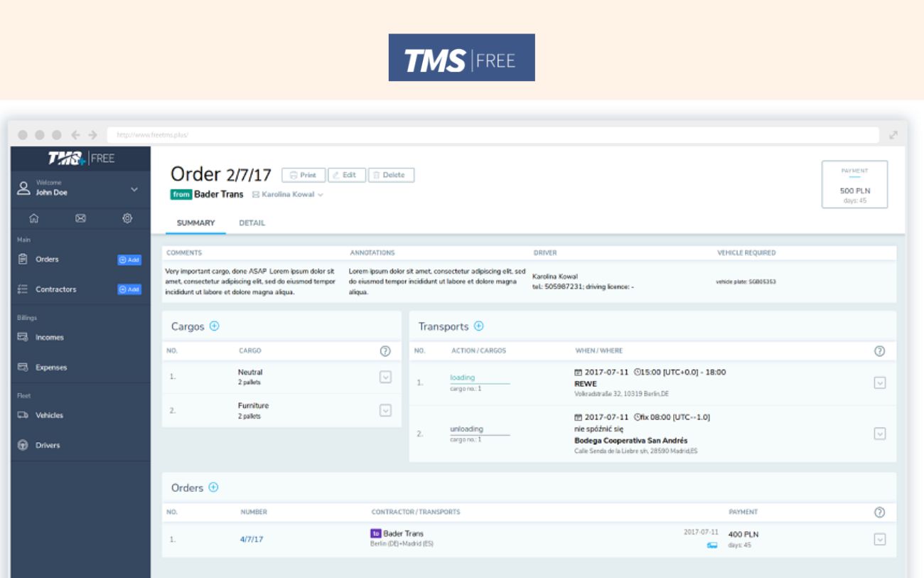Open the home icon in sidebar
The width and height of the screenshot is (924, 578).
click(34, 218)
